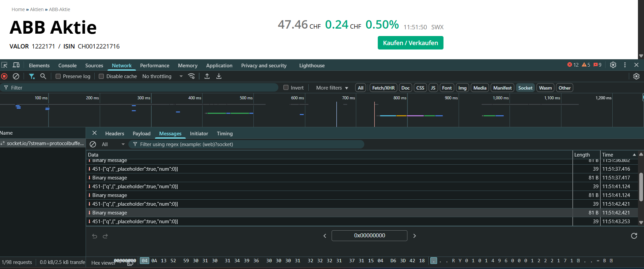Expand the More filters menu
This screenshot has height=269, width=644.
(332, 88)
